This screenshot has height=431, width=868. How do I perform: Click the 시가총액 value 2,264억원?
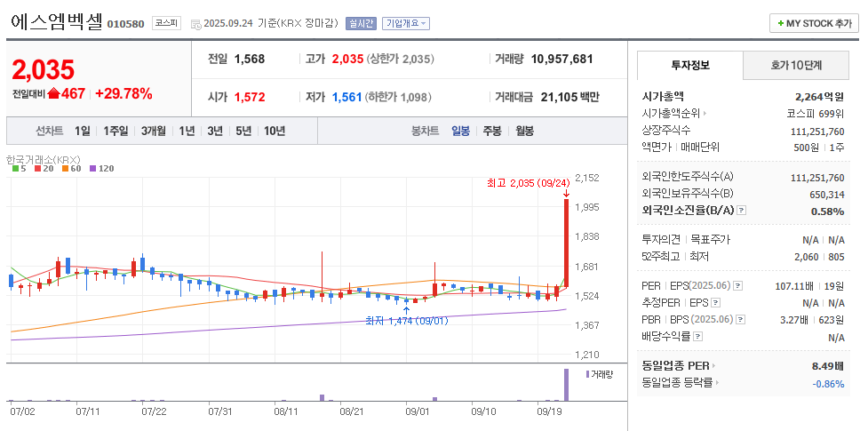pos(820,97)
